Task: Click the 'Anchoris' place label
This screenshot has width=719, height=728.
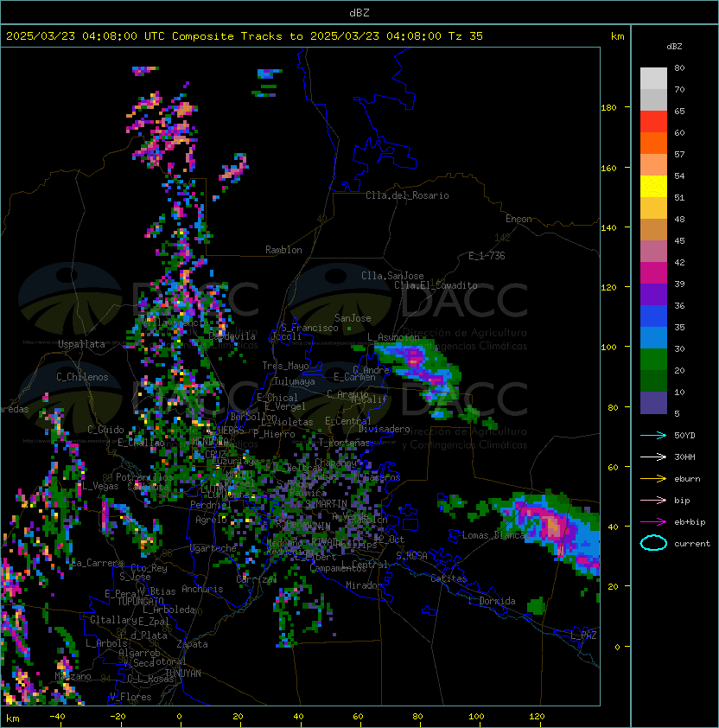Action: tap(202, 589)
